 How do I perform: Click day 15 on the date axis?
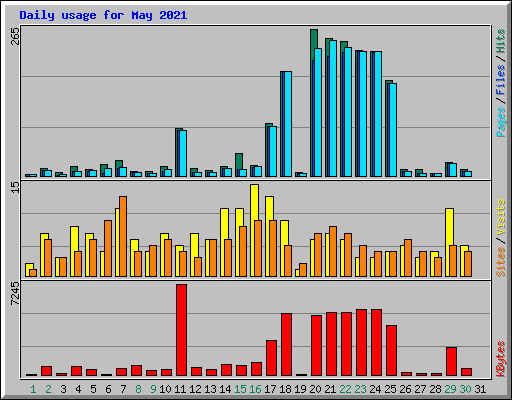pos(240,389)
